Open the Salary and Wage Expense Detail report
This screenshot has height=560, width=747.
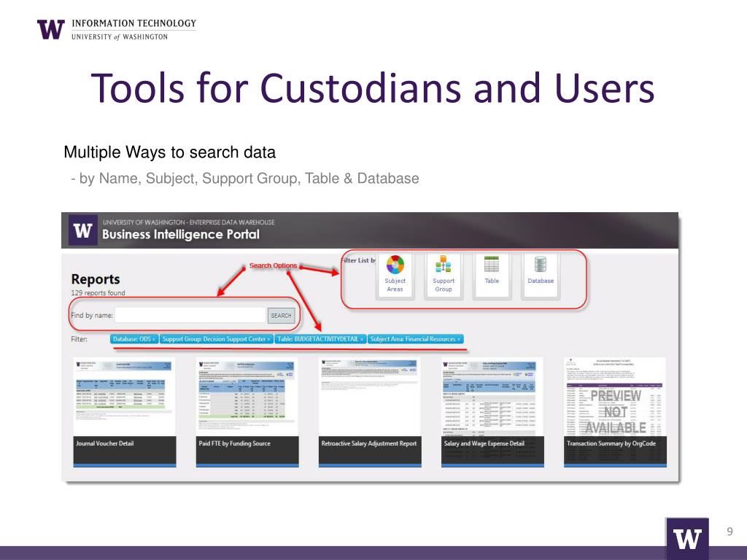[492, 412]
